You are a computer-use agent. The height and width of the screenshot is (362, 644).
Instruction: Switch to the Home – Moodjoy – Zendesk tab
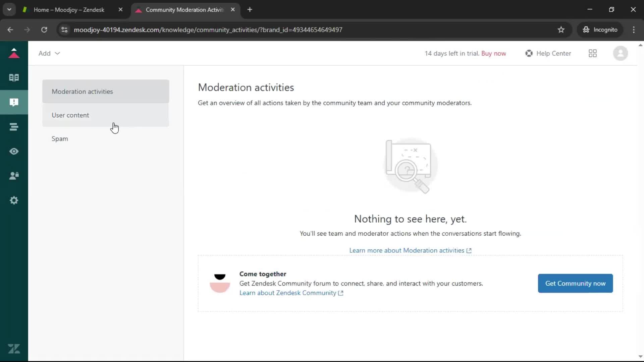pos(69,10)
